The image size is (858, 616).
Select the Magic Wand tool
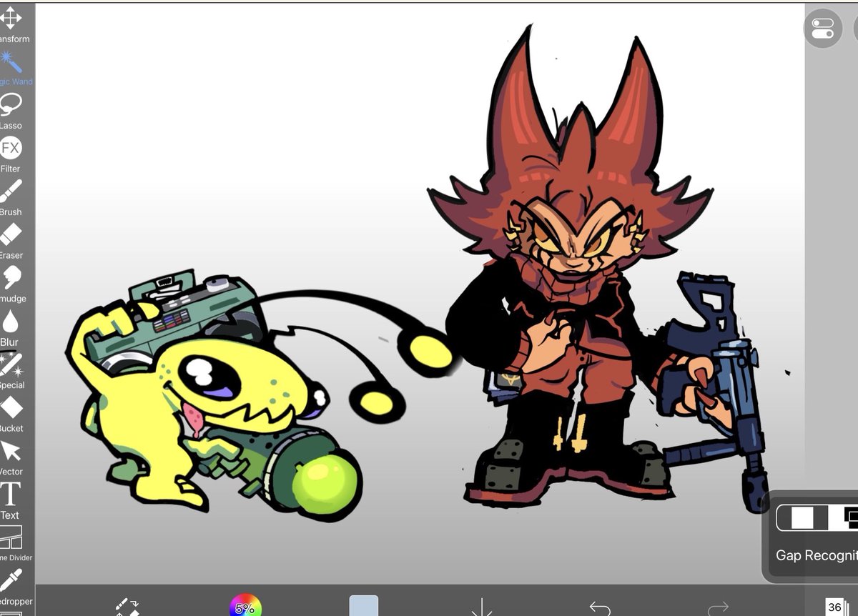[x=11, y=67]
